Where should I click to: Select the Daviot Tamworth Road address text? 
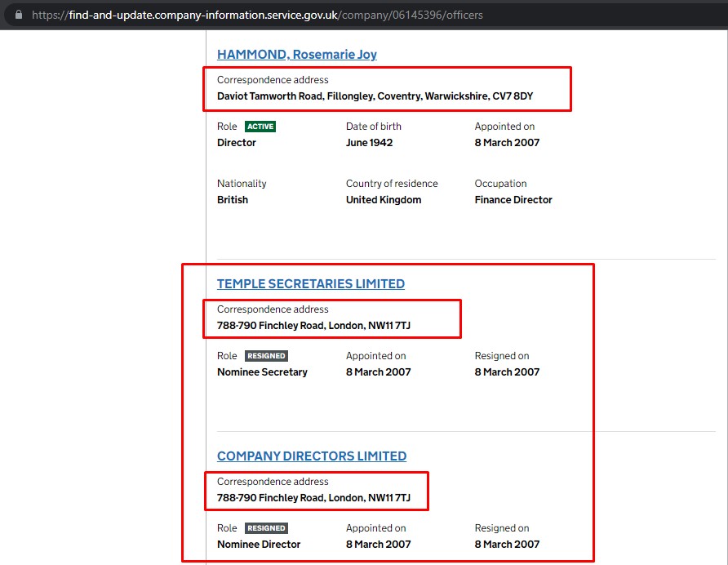375,96
